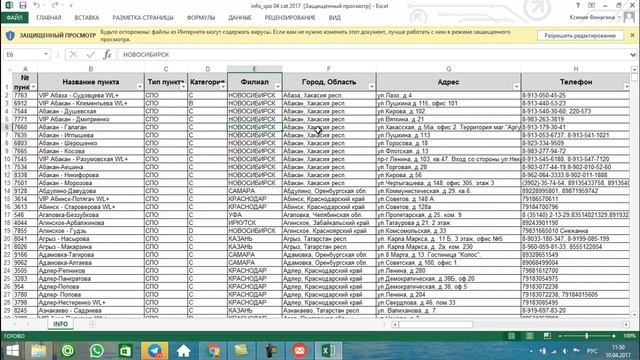Click zoom out minus button
The width and height of the screenshot is (640, 360).
tap(560, 336)
